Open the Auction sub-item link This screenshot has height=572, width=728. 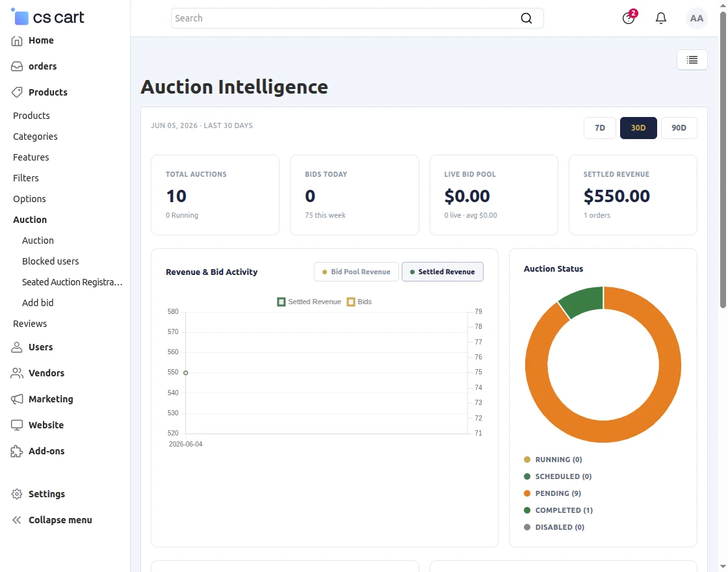pyautogui.click(x=38, y=240)
